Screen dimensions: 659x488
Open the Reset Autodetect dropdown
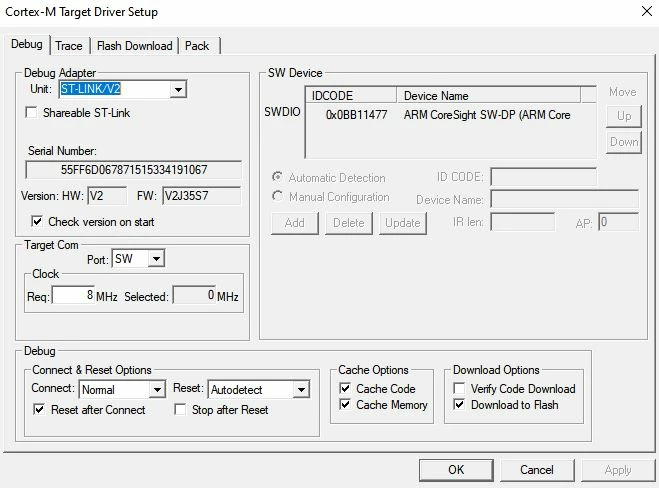click(301, 390)
